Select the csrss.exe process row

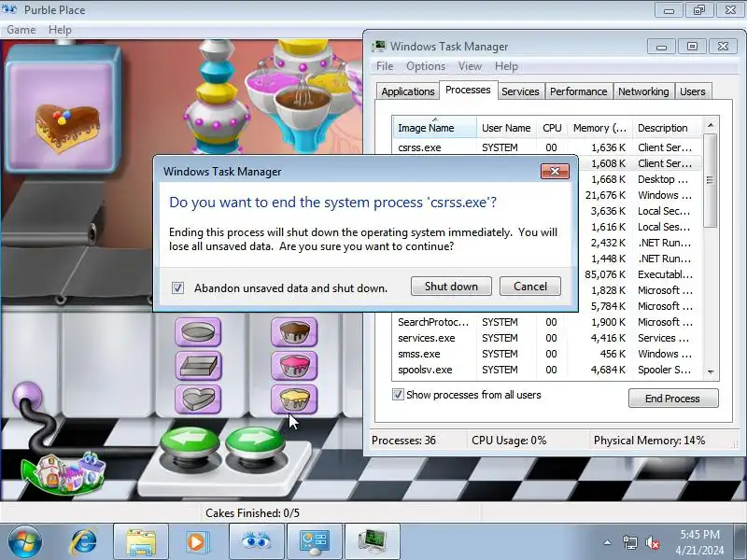(x=547, y=147)
